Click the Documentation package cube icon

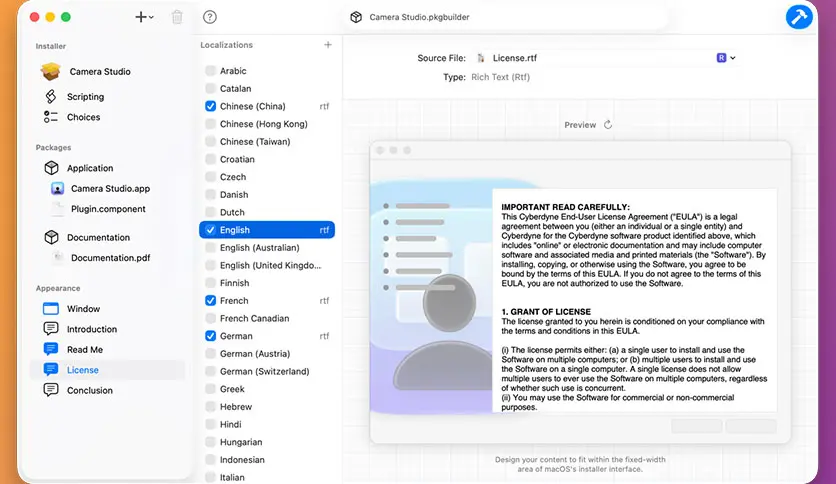click(51, 237)
